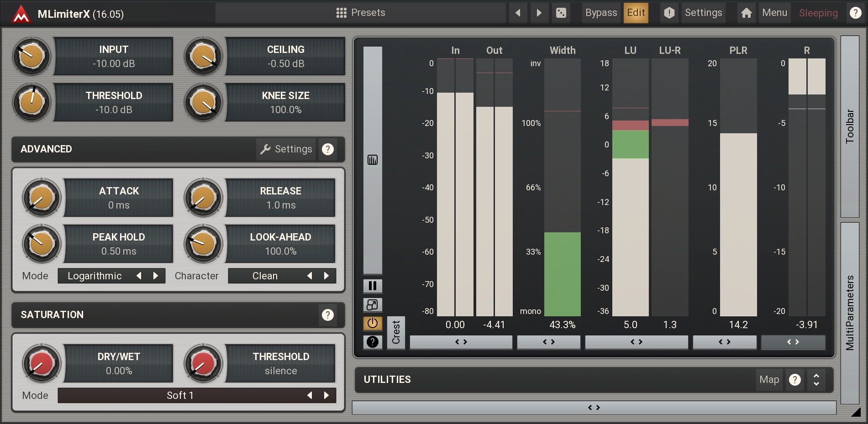Open the UTILITIES help icon

point(795,380)
